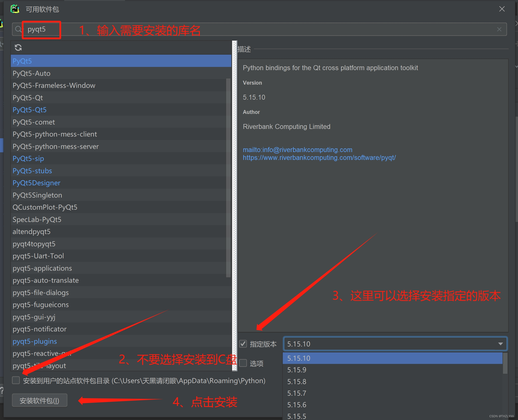Close the Available Packages dialog
518x420 pixels.
click(502, 9)
